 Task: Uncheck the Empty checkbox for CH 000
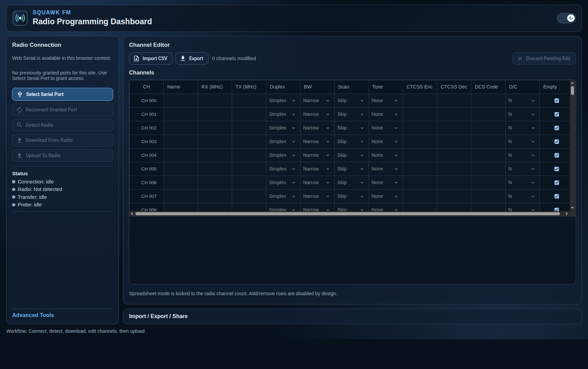pos(557,101)
